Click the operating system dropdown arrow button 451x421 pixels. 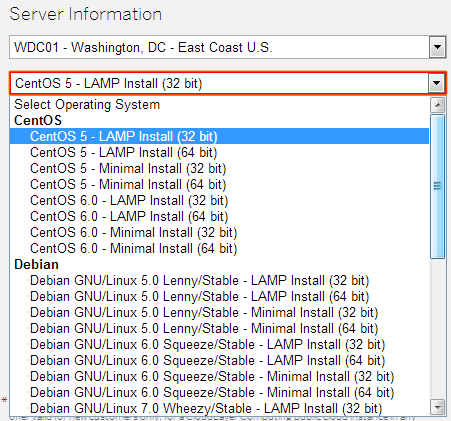(x=437, y=83)
